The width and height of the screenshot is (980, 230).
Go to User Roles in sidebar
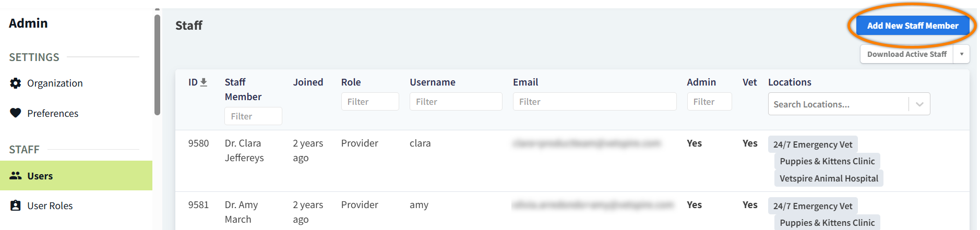coord(50,205)
